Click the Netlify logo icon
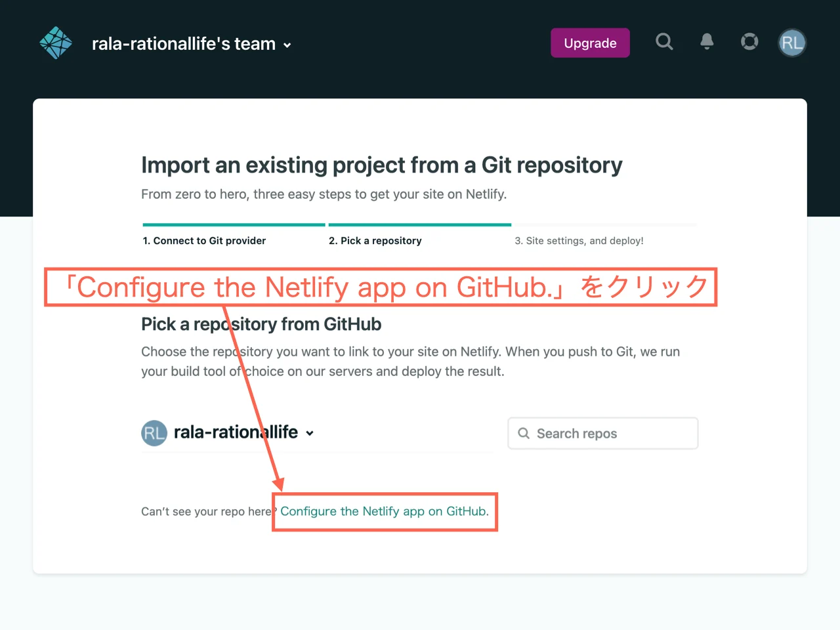Viewport: 840px width, 630px height. click(x=56, y=42)
